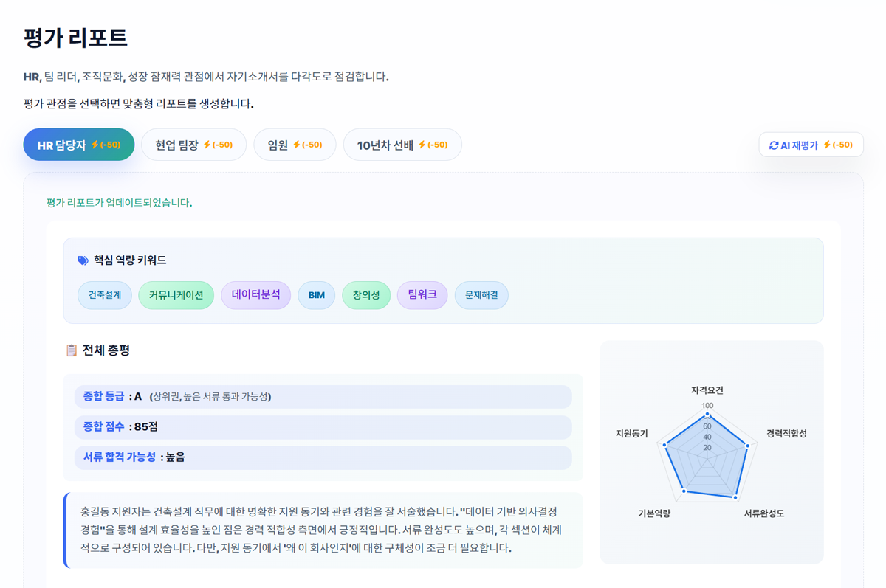Screen dimensions: 886x588
Task: Click the 문제해결 keyword chip
Action: pos(481,295)
